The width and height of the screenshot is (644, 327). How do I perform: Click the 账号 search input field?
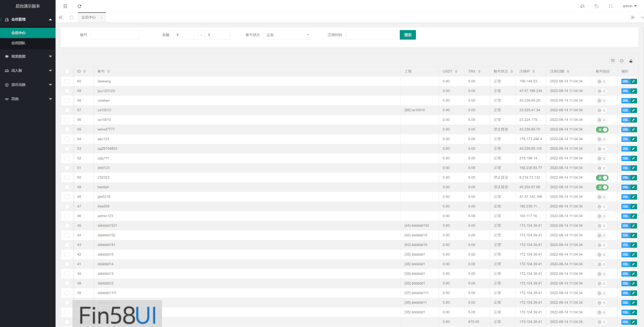click(x=115, y=35)
